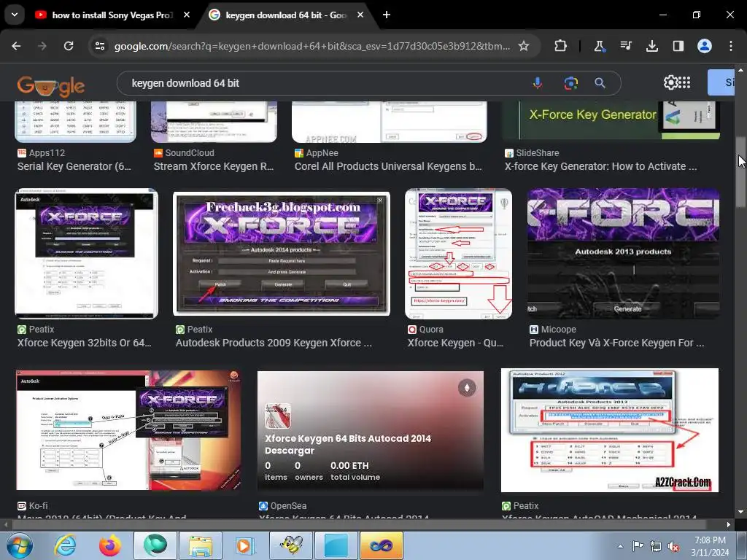This screenshot has width=747, height=560.
Task: Reload the current page
Action: (x=69, y=46)
